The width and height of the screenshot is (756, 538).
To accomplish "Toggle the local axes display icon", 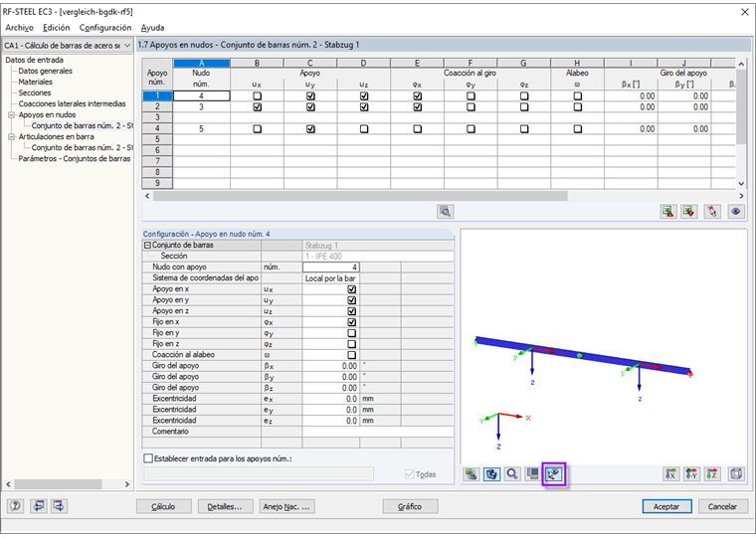I will [x=553, y=474].
